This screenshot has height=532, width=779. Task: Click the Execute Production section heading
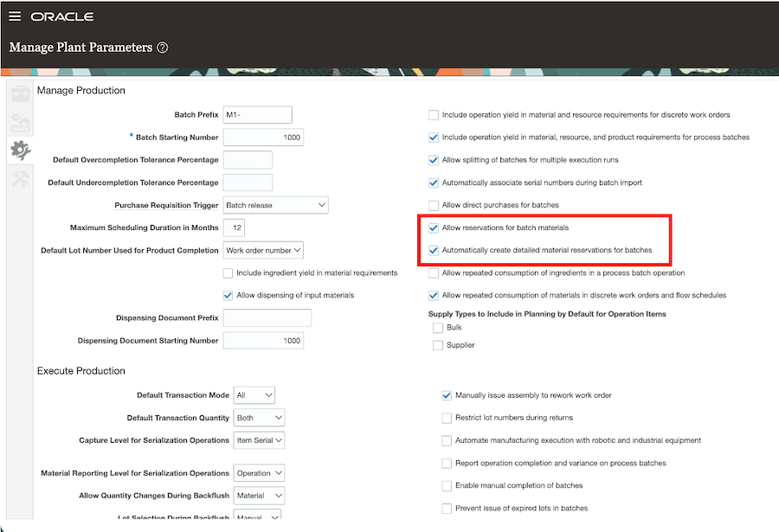click(81, 371)
